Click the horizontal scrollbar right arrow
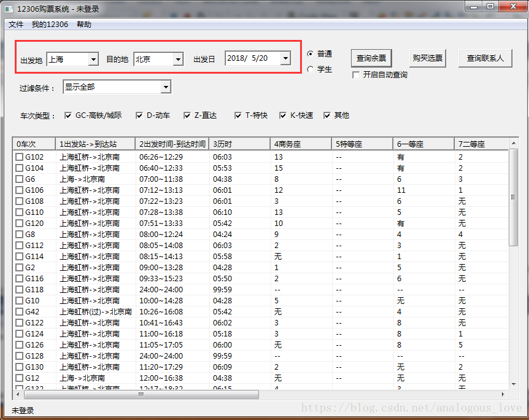This screenshot has height=420, width=529. [x=503, y=394]
